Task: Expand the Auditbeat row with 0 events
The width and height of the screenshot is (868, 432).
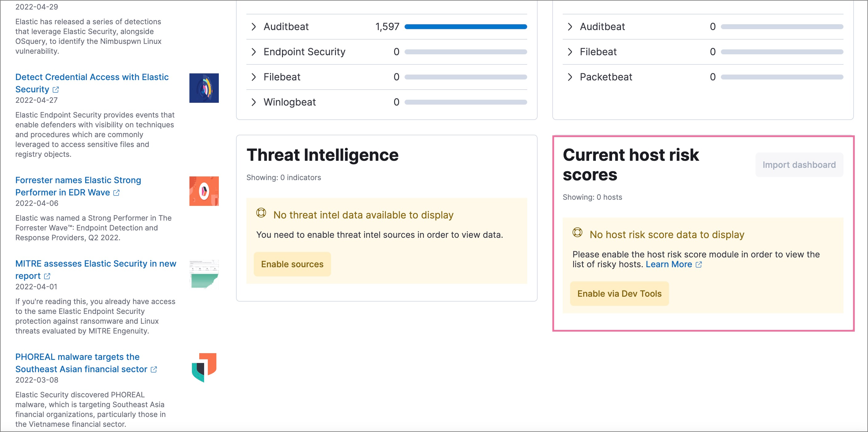Action: click(570, 27)
